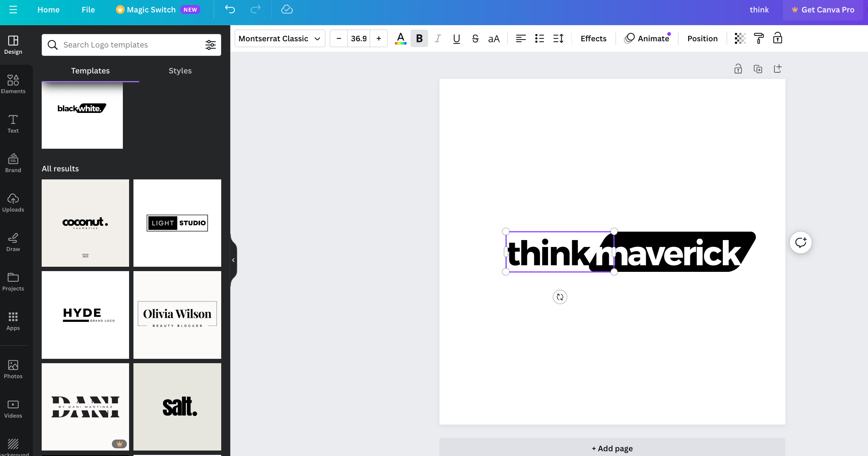Toggle italic formatting
Screen dimensions: 868x456
coord(438,38)
